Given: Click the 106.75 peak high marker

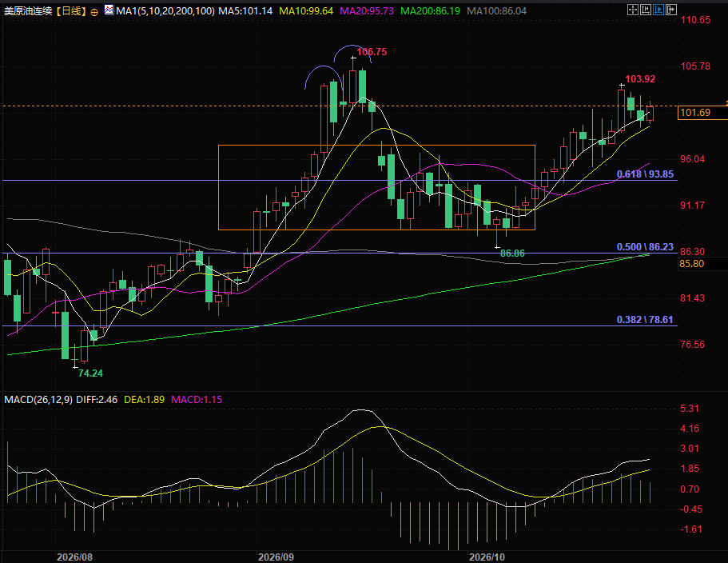Looking at the screenshot, I should pyautogui.click(x=372, y=51).
